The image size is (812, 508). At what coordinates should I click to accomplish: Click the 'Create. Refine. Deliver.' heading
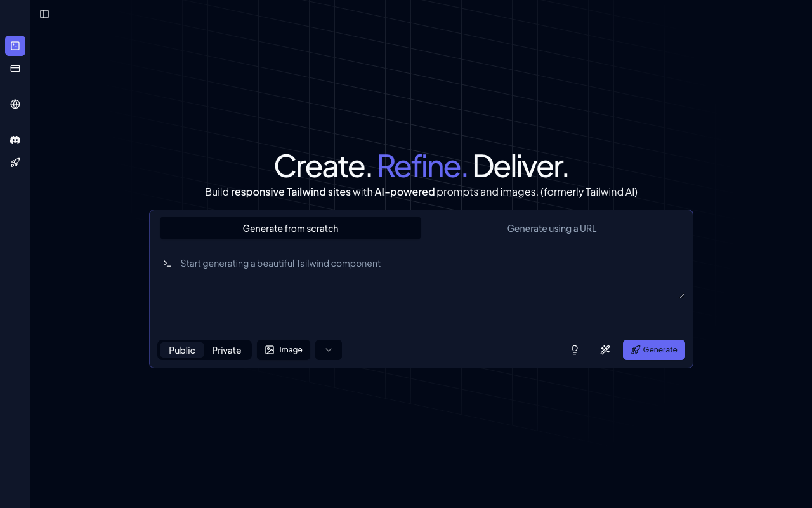click(421, 166)
